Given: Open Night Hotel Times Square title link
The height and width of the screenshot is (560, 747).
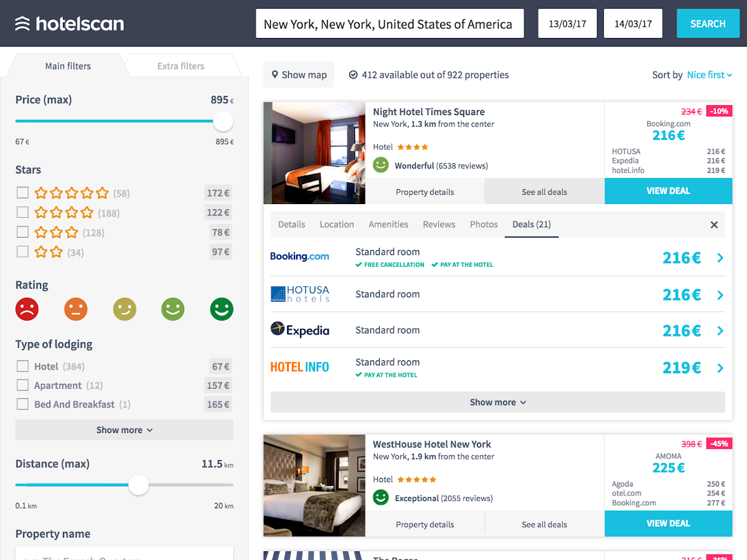Looking at the screenshot, I should coord(429,112).
